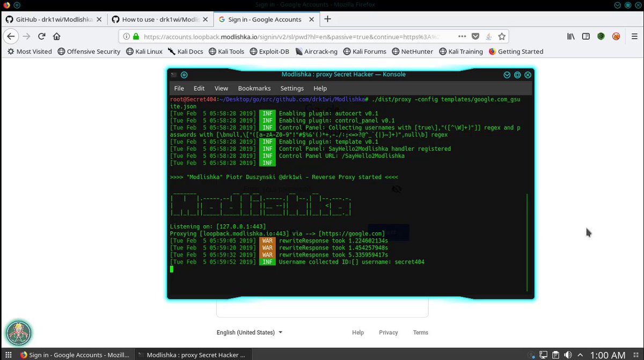Open the language dropdown English (United States)
The width and height of the screenshot is (644, 360).
point(250,333)
